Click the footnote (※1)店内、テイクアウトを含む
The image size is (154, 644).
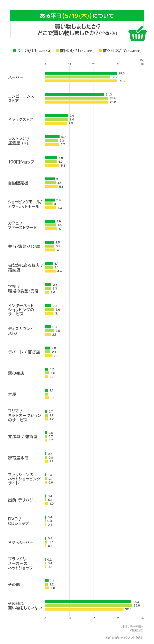pos(125,637)
